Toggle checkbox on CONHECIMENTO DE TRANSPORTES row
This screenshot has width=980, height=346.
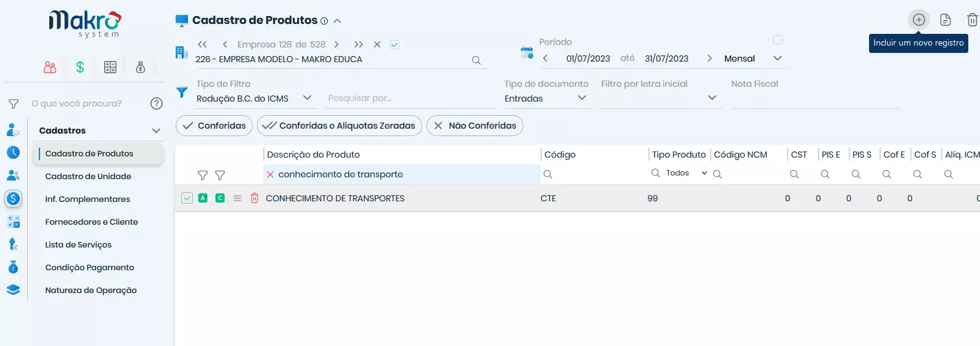(x=187, y=198)
